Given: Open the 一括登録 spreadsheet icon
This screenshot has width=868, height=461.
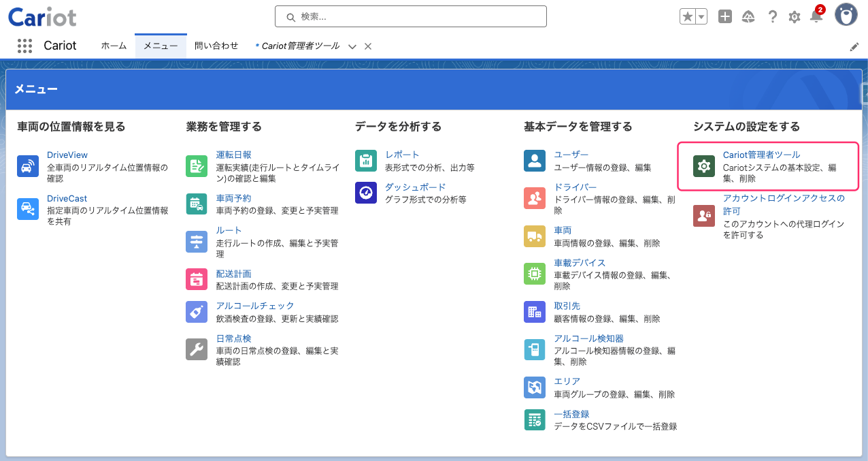Looking at the screenshot, I should click(535, 419).
